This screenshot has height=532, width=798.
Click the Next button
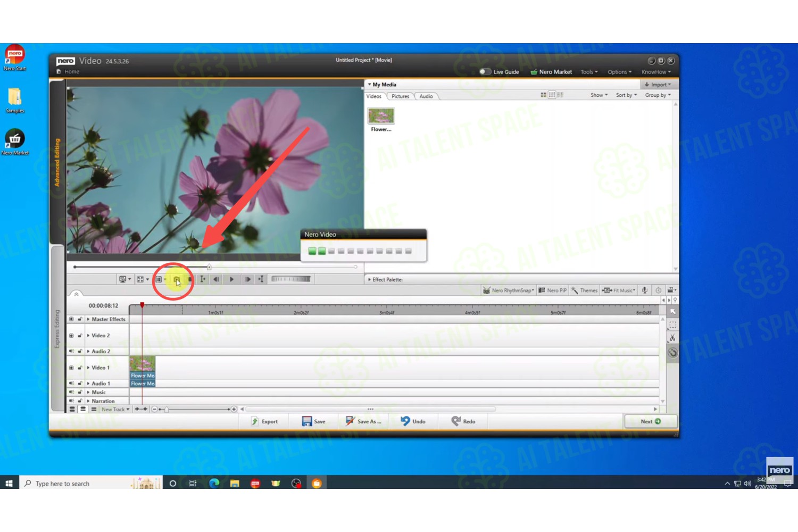(651, 421)
